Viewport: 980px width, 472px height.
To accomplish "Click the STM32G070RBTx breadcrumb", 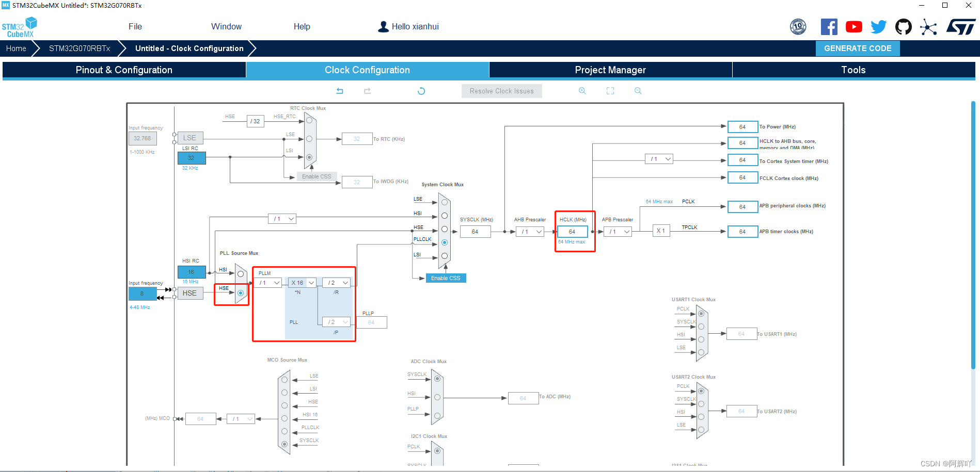I will [x=80, y=48].
